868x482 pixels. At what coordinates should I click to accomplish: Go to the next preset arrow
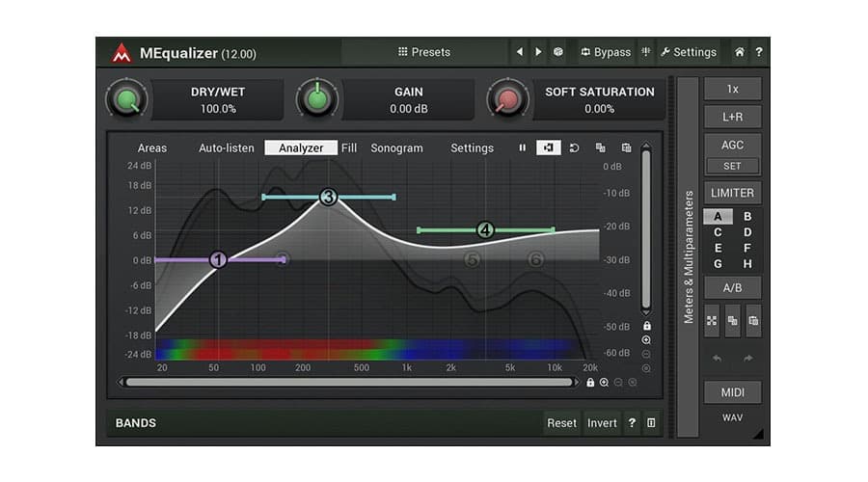[538, 52]
